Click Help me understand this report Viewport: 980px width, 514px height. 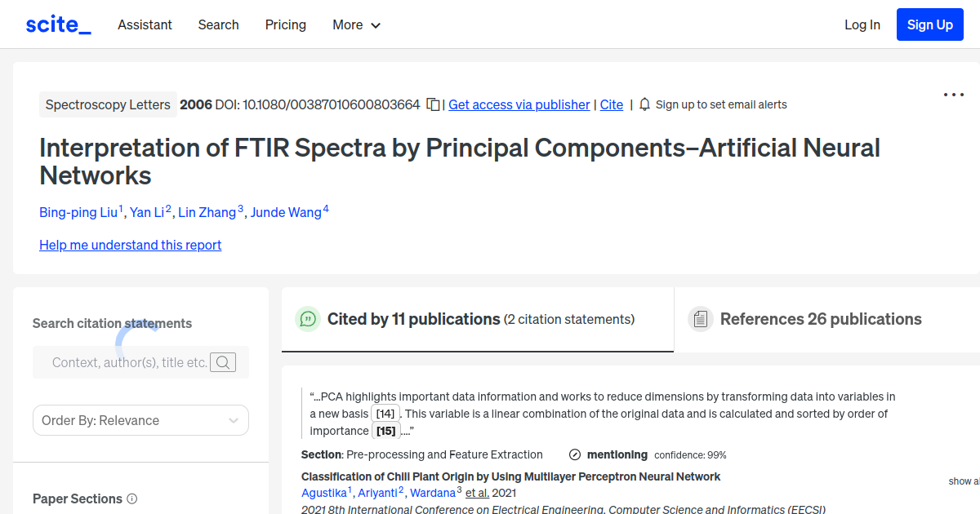click(x=130, y=245)
